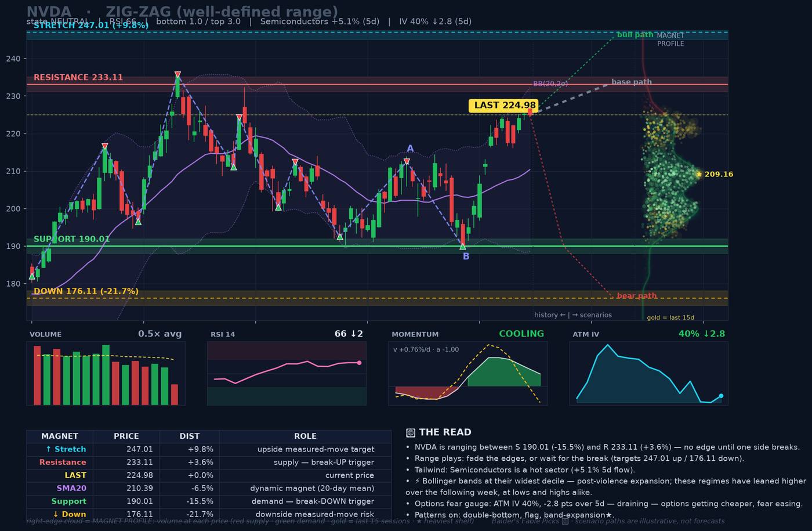Click the DIST column header
Image resolution: width=812 pixels, height=531 pixels.
pos(190,436)
